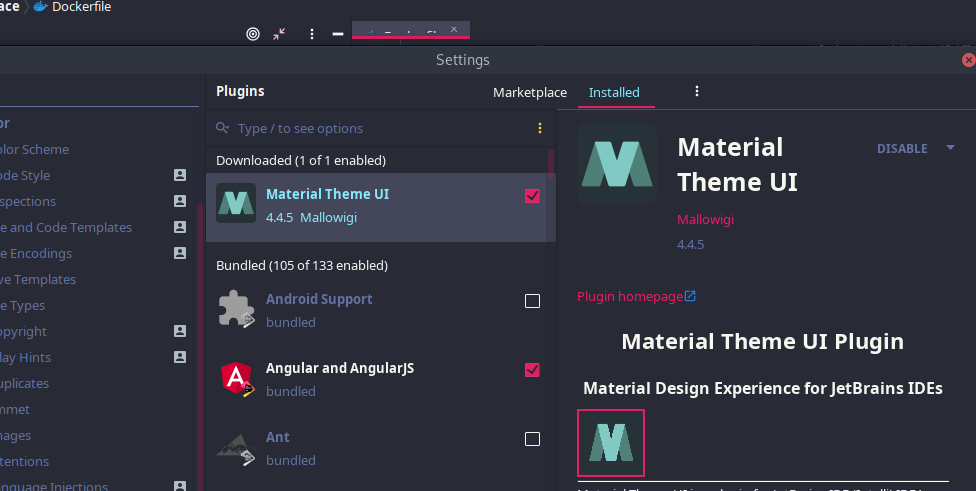Image resolution: width=976 pixels, height=491 pixels.
Task: Open the yellow search options menu
Action: coord(540,128)
